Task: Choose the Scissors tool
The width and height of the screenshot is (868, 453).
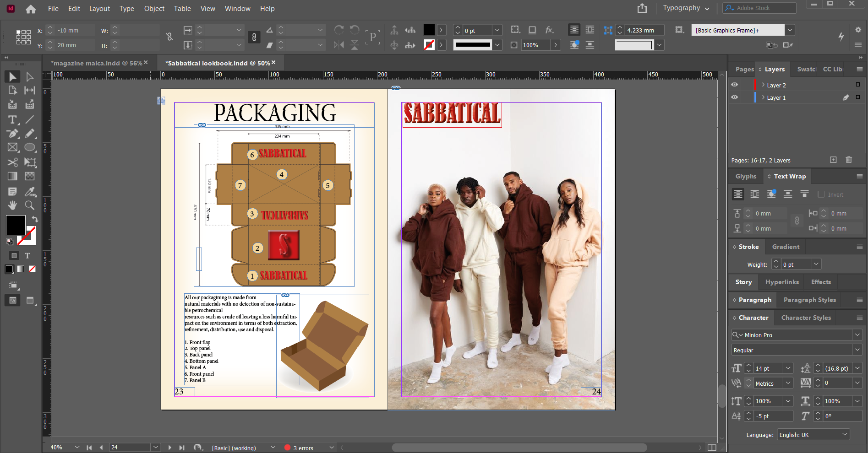Action: coord(12,162)
